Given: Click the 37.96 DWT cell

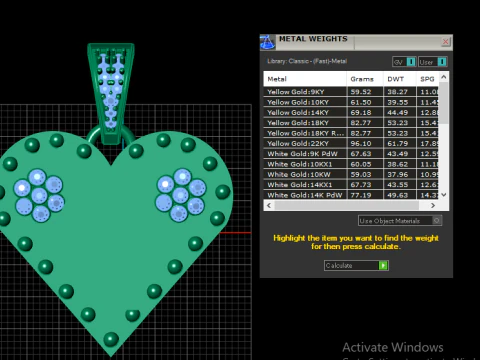Looking at the screenshot, I should click(x=400, y=174).
